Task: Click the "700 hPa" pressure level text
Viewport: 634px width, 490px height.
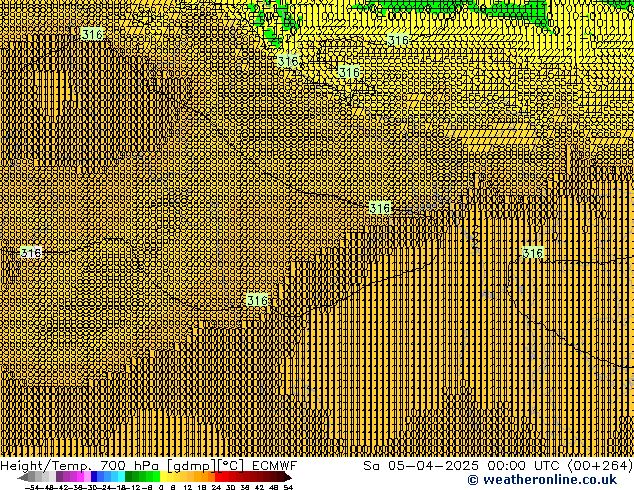Action: point(129,466)
